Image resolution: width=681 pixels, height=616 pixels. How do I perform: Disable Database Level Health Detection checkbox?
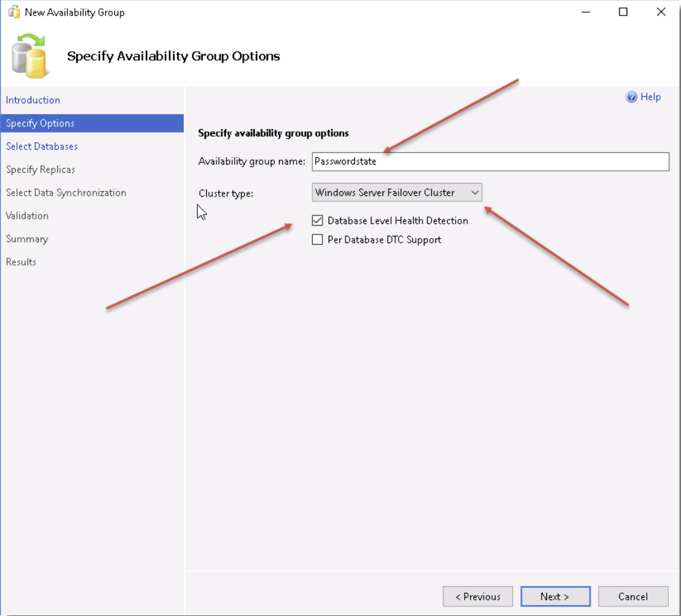click(x=318, y=220)
